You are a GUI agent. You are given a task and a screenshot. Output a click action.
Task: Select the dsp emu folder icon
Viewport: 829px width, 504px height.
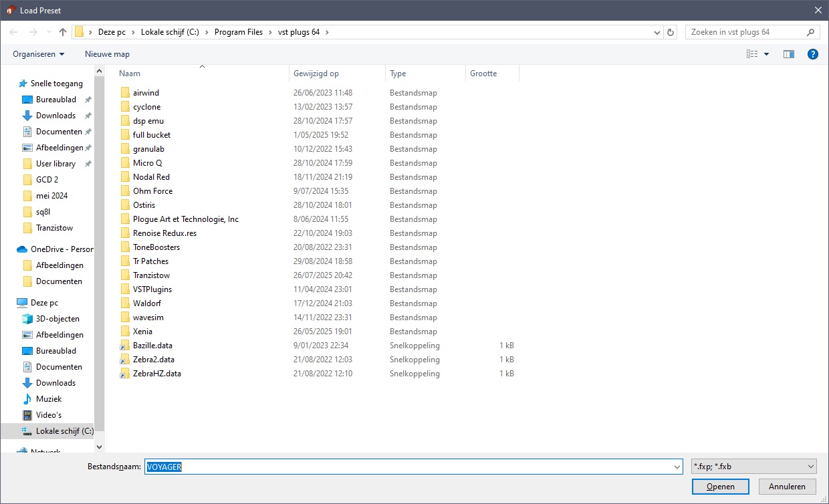125,121
